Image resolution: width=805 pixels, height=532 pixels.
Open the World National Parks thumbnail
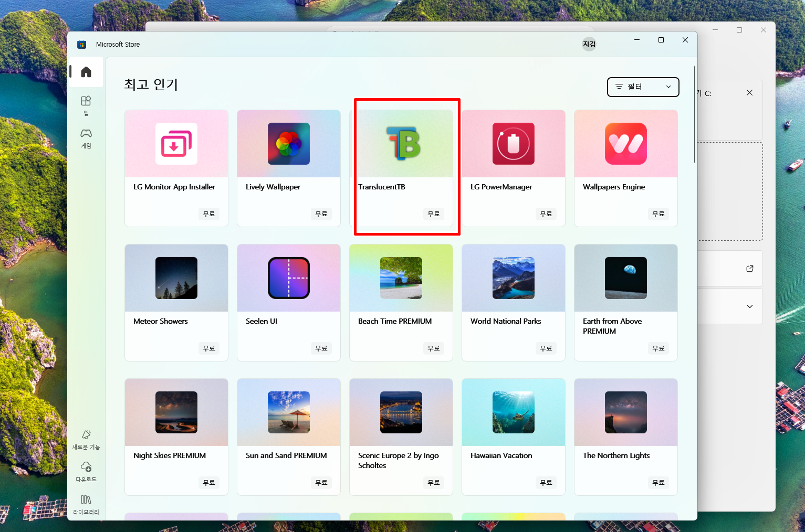[514, 278]
